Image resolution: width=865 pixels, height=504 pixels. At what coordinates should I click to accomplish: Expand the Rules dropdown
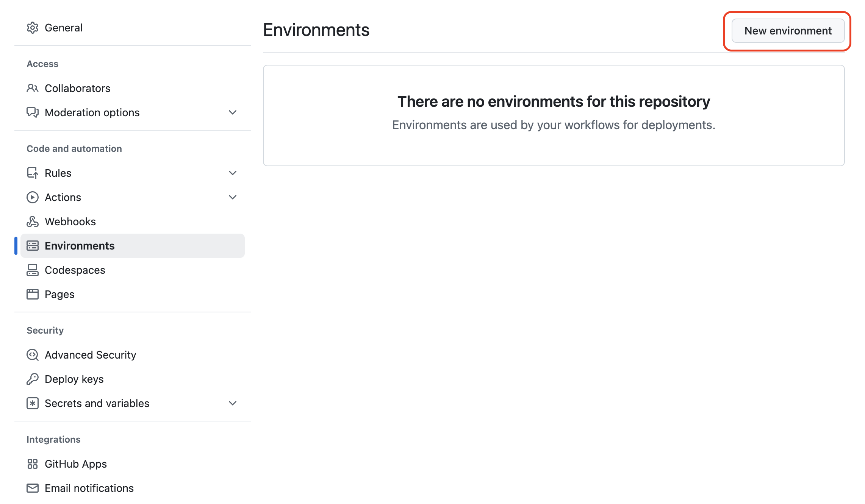tap(232, 173)
